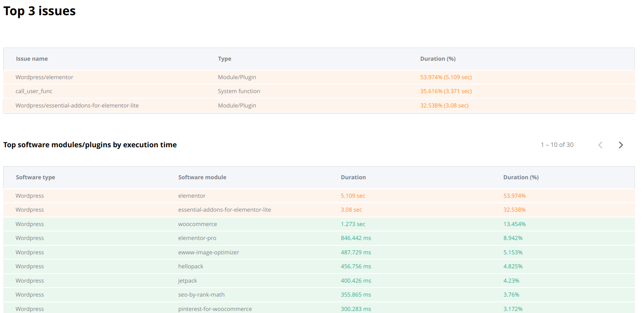The image size is (644, 313).
Task: Select the hellopack module cell
Action: [190, 266]
